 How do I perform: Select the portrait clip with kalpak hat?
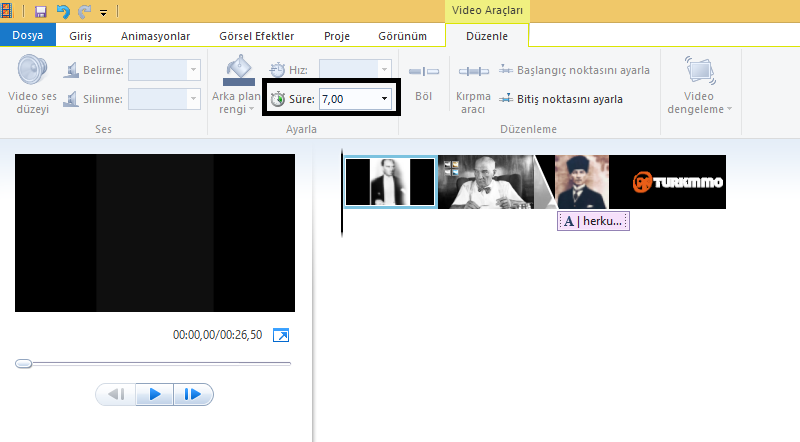(x=582, y=182)
